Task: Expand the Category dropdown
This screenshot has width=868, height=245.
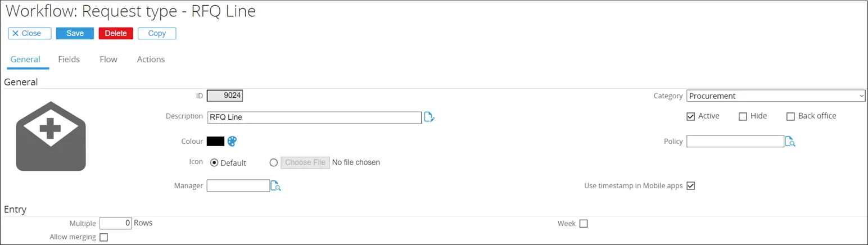Action: [x=776, y=96]
